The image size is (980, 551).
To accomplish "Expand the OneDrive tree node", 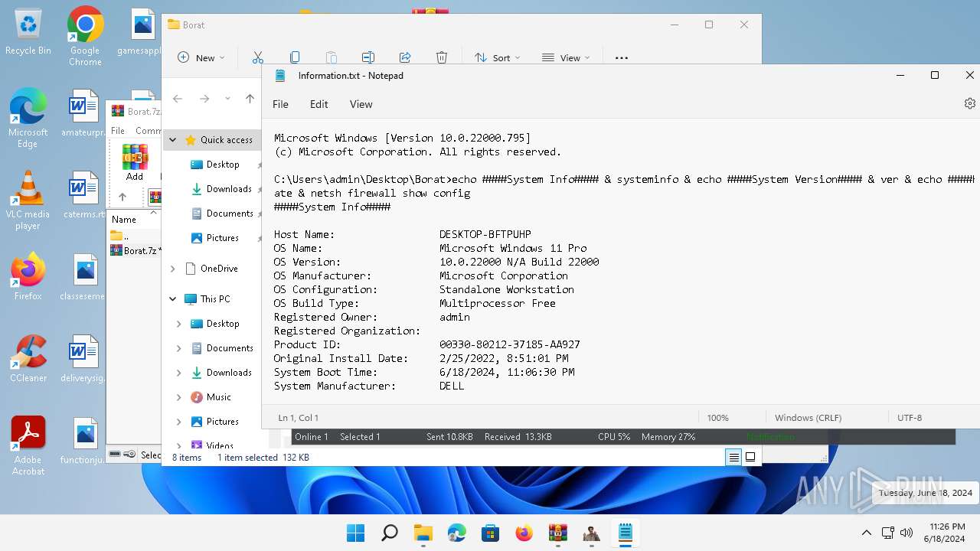I will pos(173,269).
